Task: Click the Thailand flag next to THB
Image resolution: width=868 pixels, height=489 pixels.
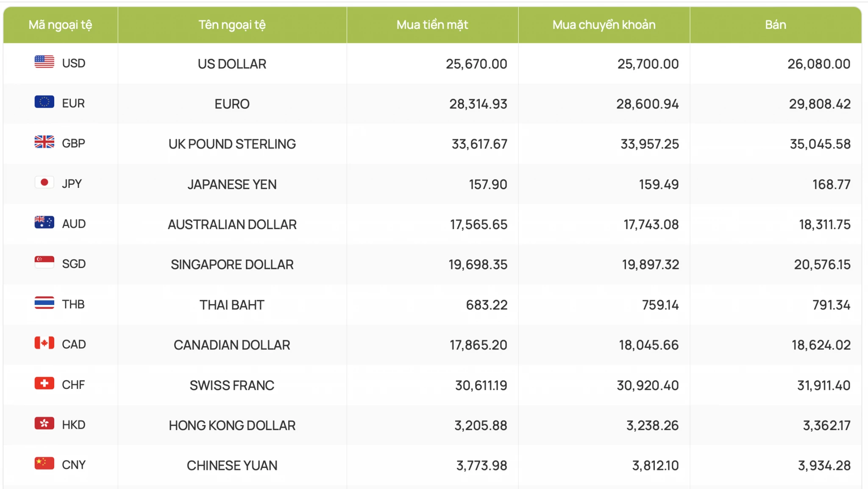Action: pyautogui.click(x=45, y=303)
